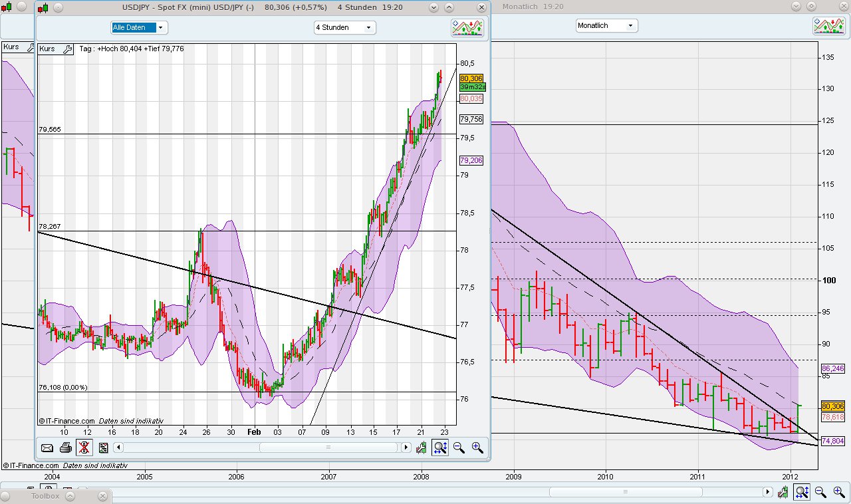Open the order list icon
Image resolution: width=851 pixels, height=504 pixels.
pos(103,447)
